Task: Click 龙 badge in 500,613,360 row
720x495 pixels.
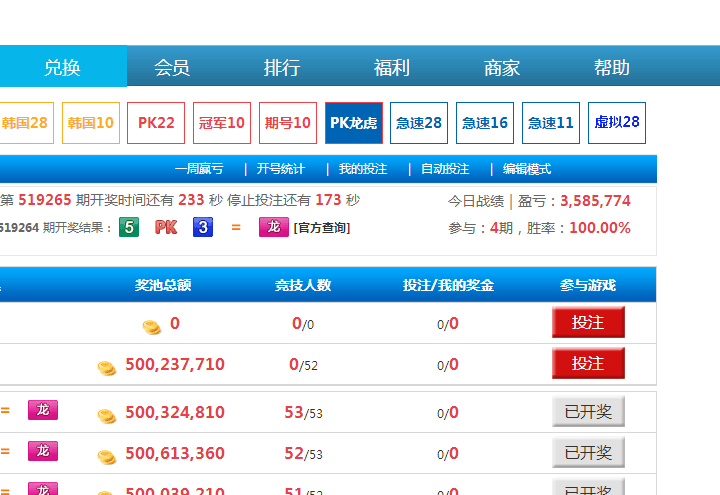Action: pyautogui.click(x=43, y=451)
